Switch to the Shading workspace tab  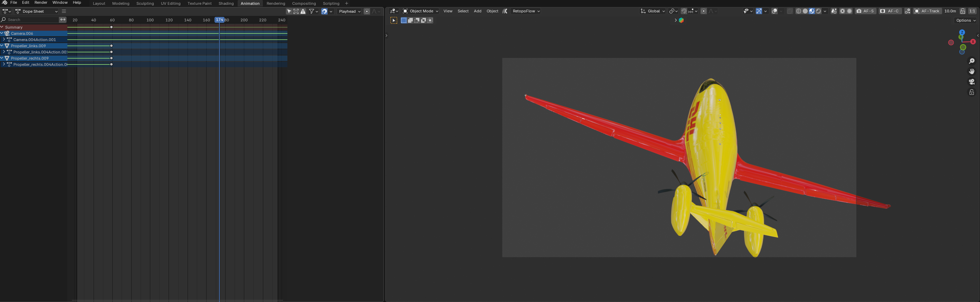click(226, 3)
